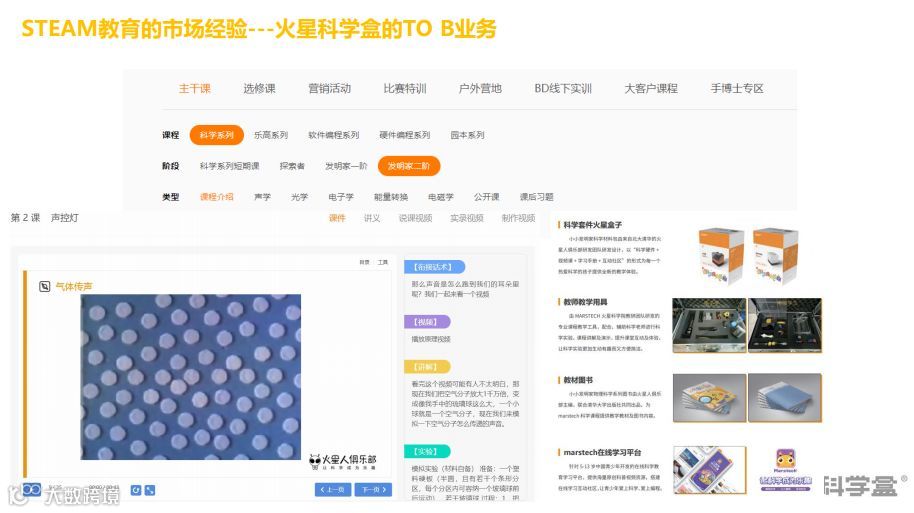The height and width of the screenshot is (513, 914).
Task: Click the right teaching tool case photo
Action: click(785, 325)
